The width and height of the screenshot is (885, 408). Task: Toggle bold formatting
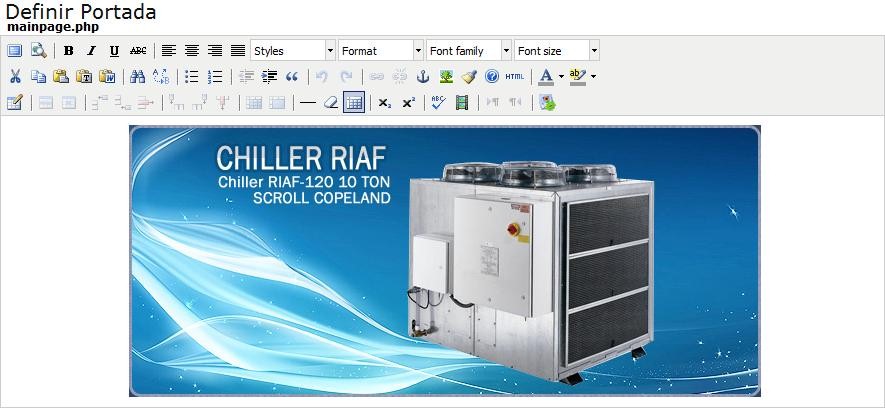pos(69,51)
